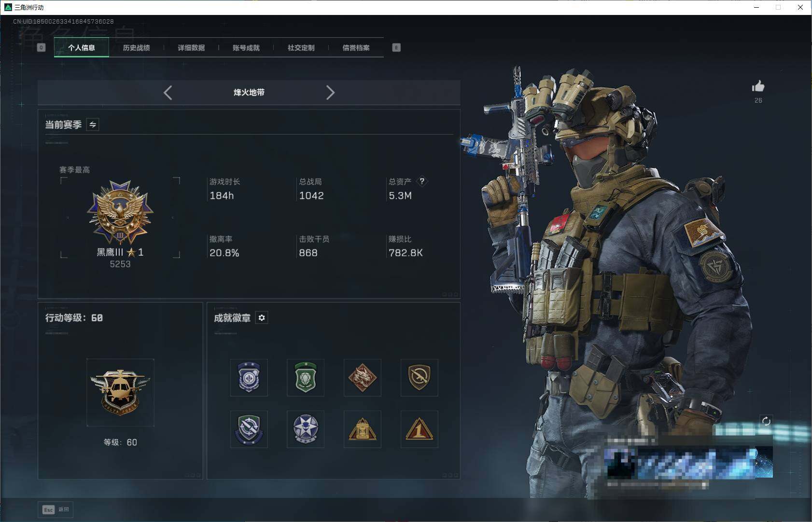Click the 击败干员 value 868

308,253
